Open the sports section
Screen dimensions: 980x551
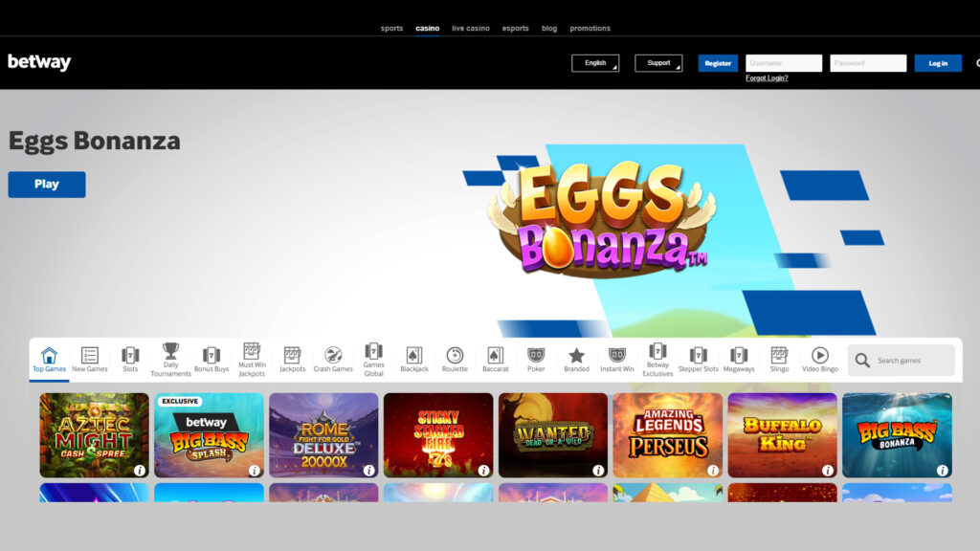391,29
